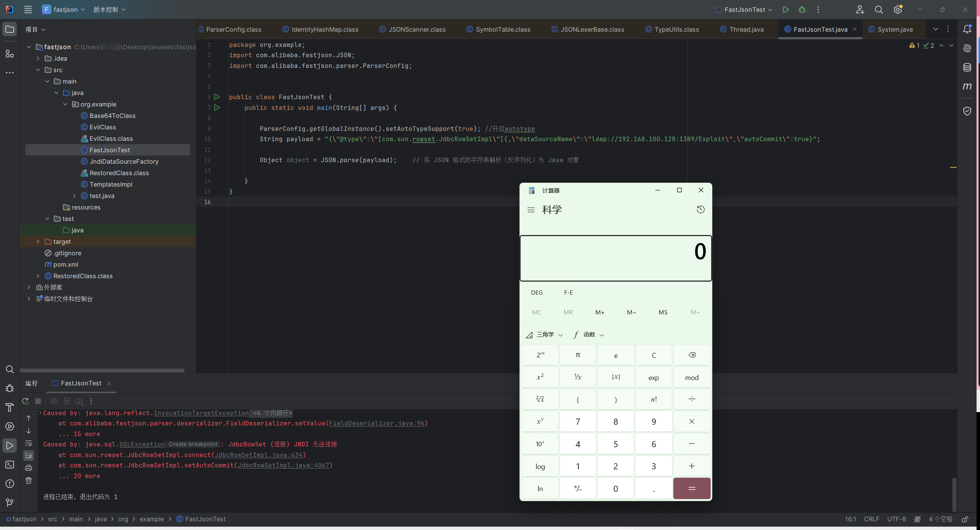Print console output icon

click(29, 468)
